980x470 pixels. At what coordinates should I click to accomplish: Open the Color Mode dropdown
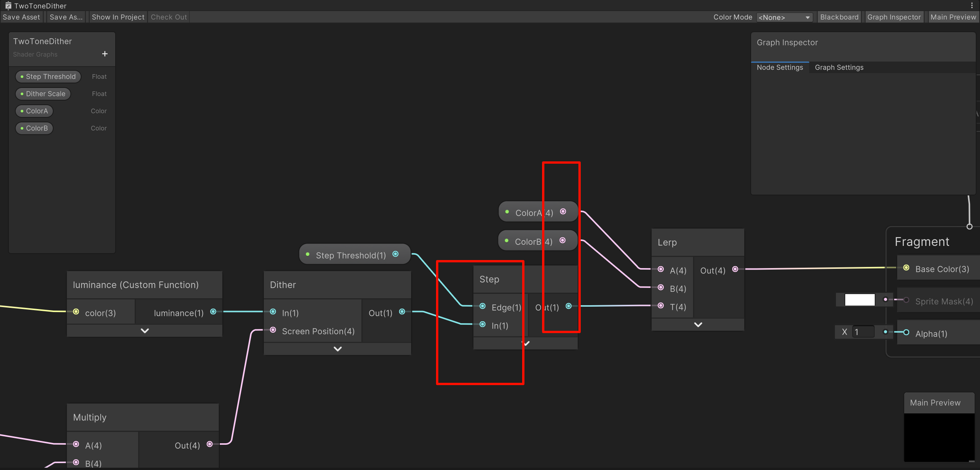[784, 18]
